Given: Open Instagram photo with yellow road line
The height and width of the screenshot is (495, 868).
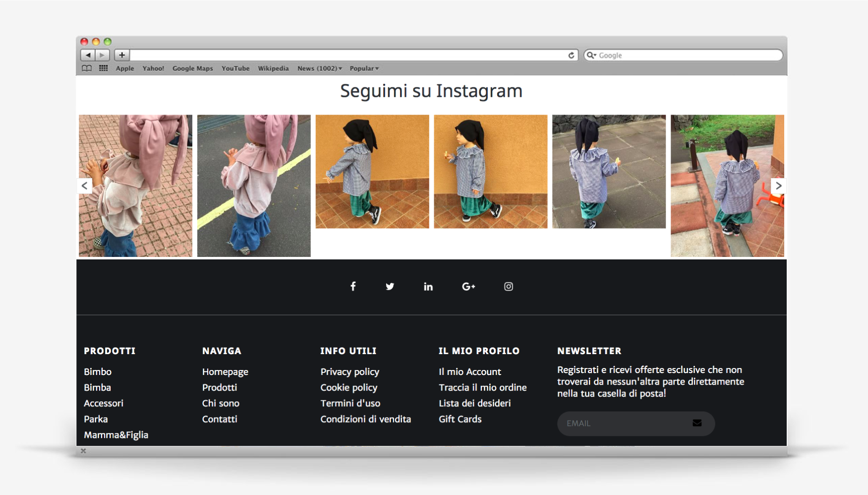Looking at the screenshot, I should tap(254, 186).
